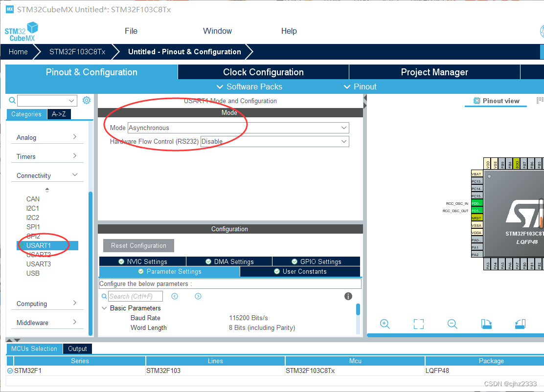Click the VBAT pin on the chip

pos(477,174)
